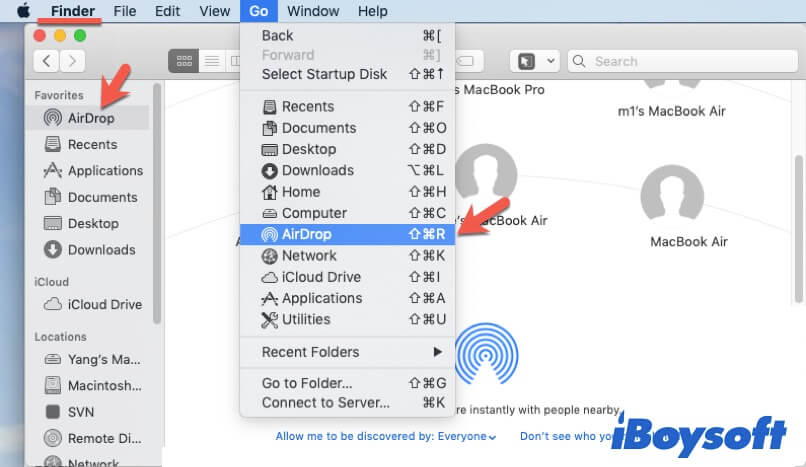Click Network globe icon in Go menu
This screenshot has height=467, width=806.
point(269,255)
